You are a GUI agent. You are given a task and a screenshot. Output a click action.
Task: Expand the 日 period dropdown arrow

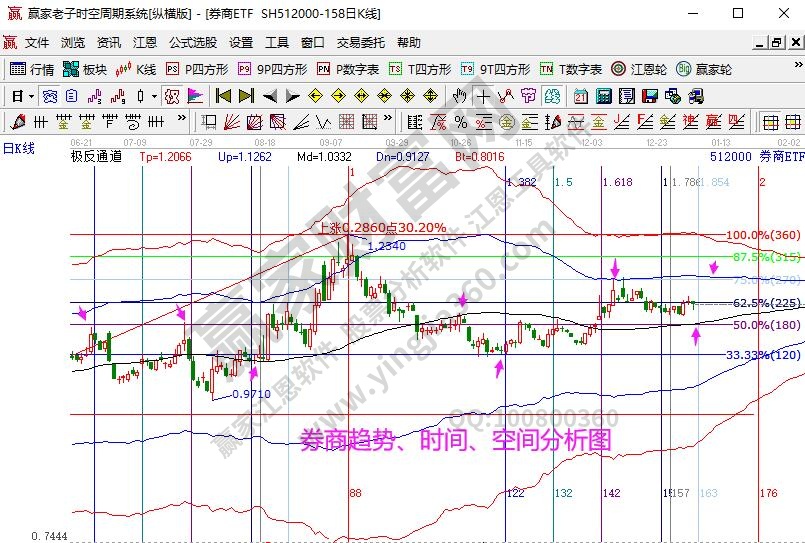(x=31, y=96)
